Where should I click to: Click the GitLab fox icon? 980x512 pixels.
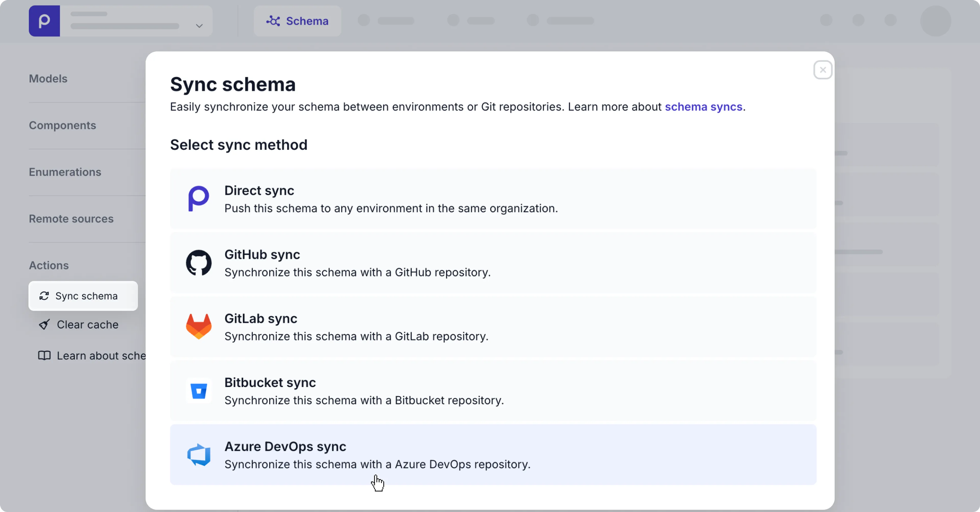tap(199, 326)
